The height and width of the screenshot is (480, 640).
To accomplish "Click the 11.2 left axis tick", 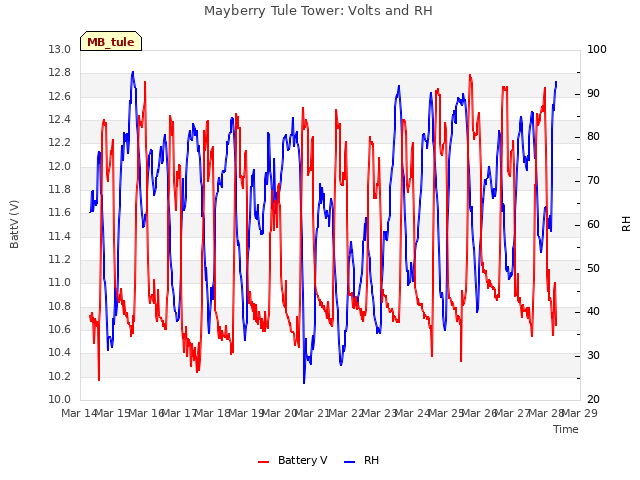I will point(60,260).
